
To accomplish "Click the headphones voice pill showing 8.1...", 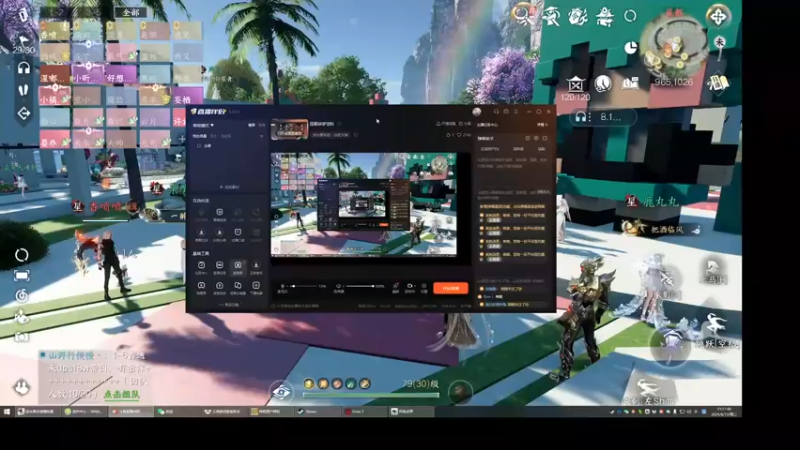I will pos(603,117).
